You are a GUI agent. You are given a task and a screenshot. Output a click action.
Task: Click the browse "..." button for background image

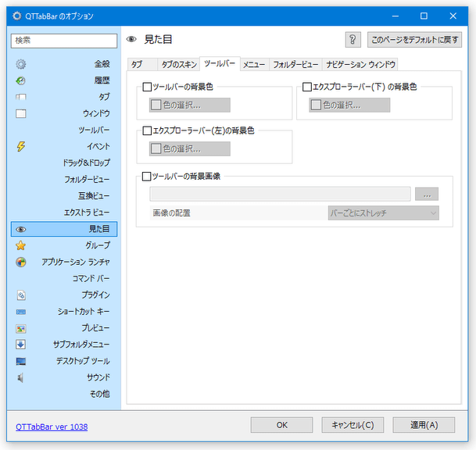click(x=427, y=195)
